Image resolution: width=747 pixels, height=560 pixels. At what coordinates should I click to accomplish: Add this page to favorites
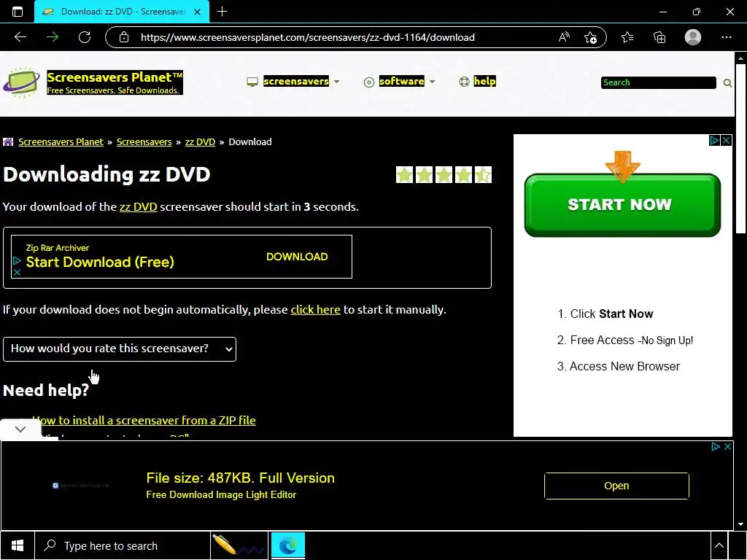(x=590, y=37)
